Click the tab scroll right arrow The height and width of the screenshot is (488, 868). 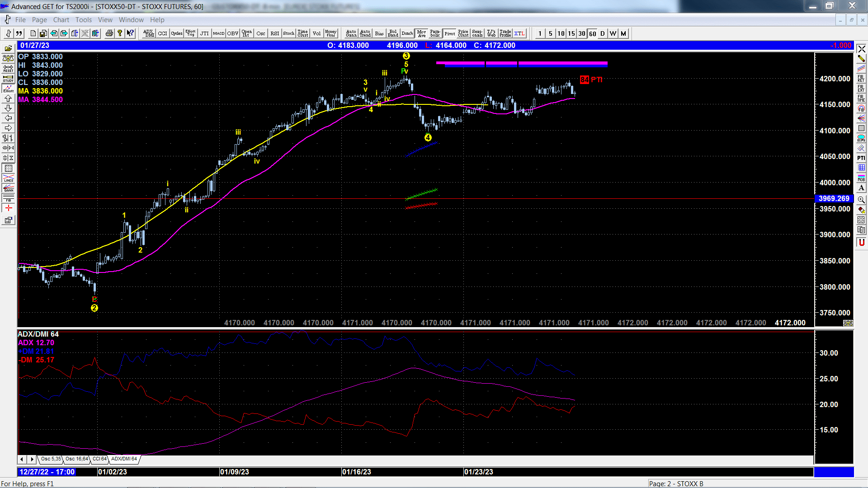click(x=32, y=460)
